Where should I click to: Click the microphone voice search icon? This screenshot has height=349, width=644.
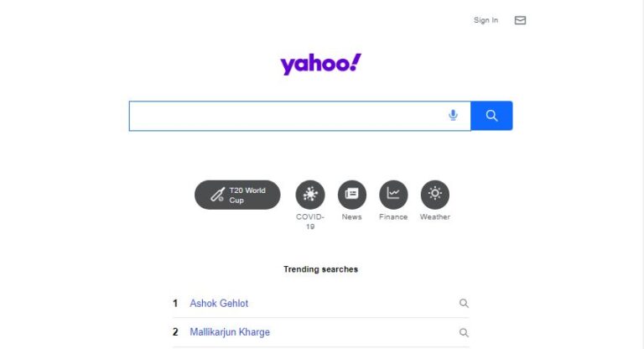(453, 115)
